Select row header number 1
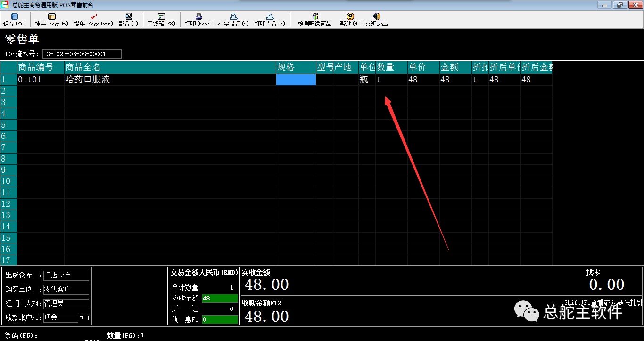The height and width of the screenshot is (341, 644). (x=8, y=80)
